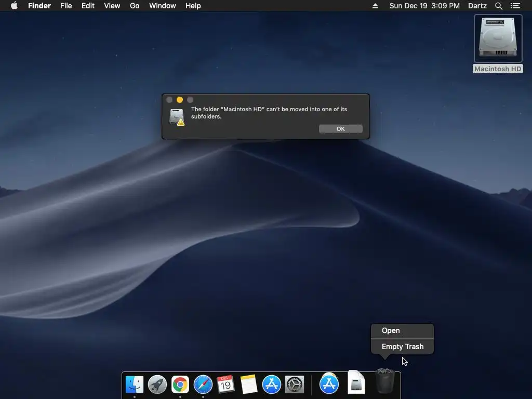Click OK in the error dialog

341,129
